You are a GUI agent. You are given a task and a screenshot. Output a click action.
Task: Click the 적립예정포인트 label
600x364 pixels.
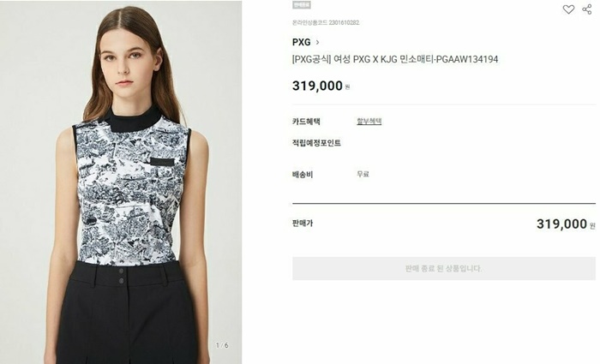click(316, 143)
